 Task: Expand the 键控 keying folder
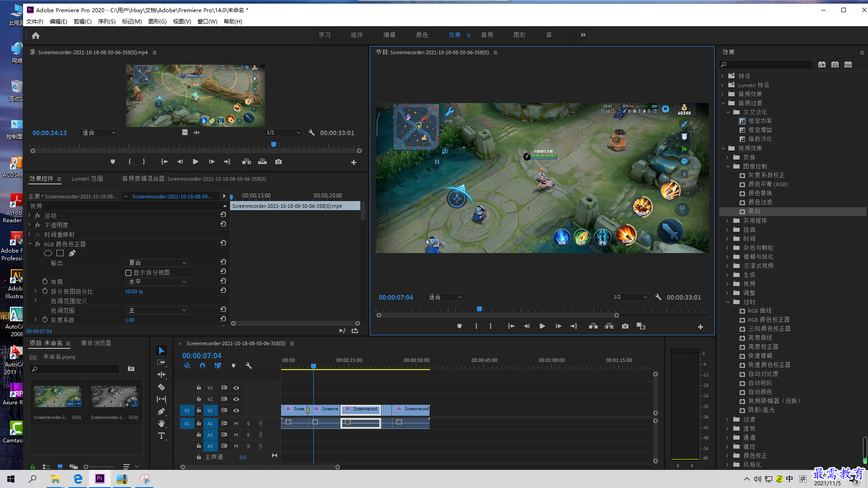(728, 446)
